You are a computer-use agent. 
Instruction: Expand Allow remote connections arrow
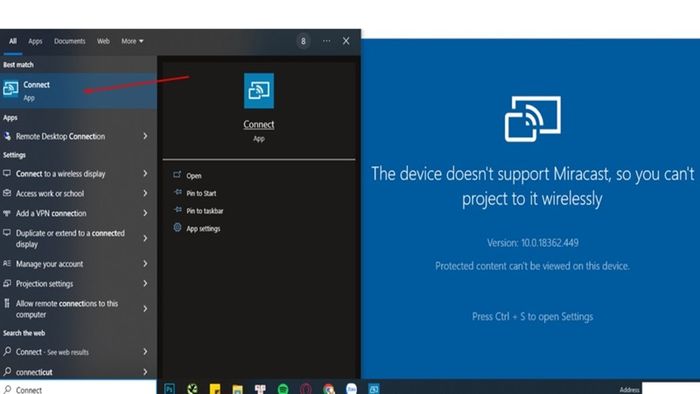146,309
